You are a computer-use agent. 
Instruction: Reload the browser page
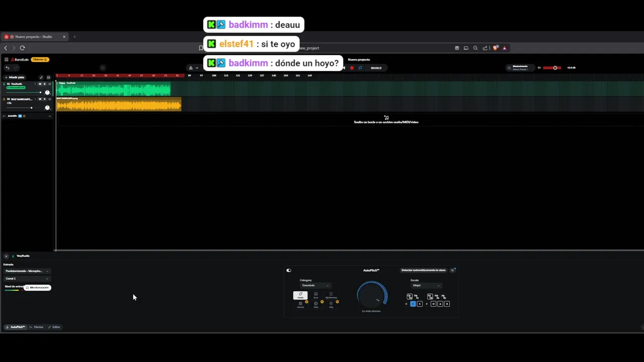22,48
